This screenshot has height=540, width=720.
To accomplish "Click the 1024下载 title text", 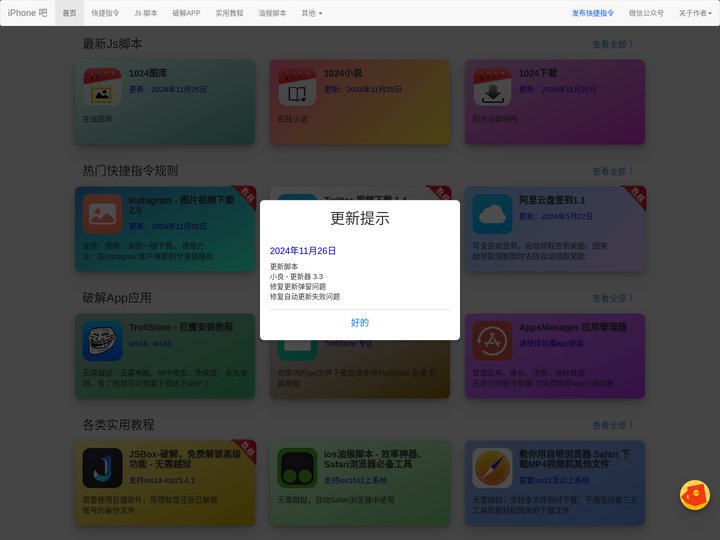I will tap(538, 73).
